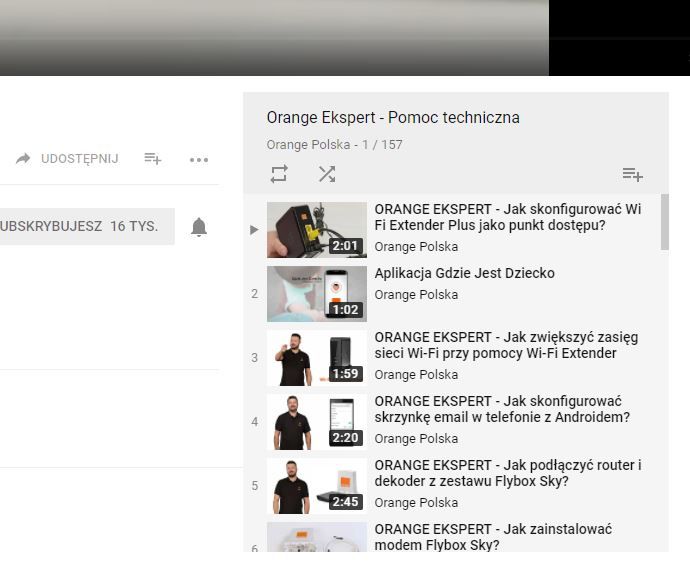Click thumbnail with 2:20 duration
690x576 pixels.
click(x=316, y=422)
